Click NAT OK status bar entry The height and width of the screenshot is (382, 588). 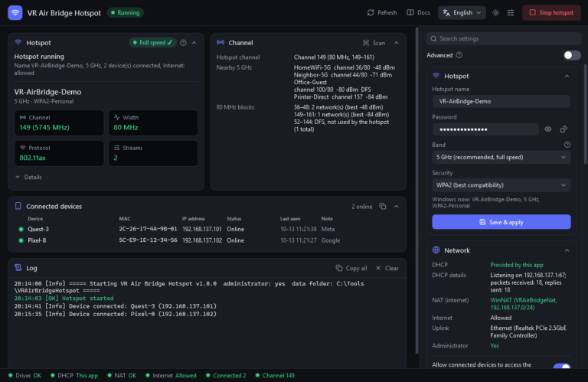coord(122,375)
